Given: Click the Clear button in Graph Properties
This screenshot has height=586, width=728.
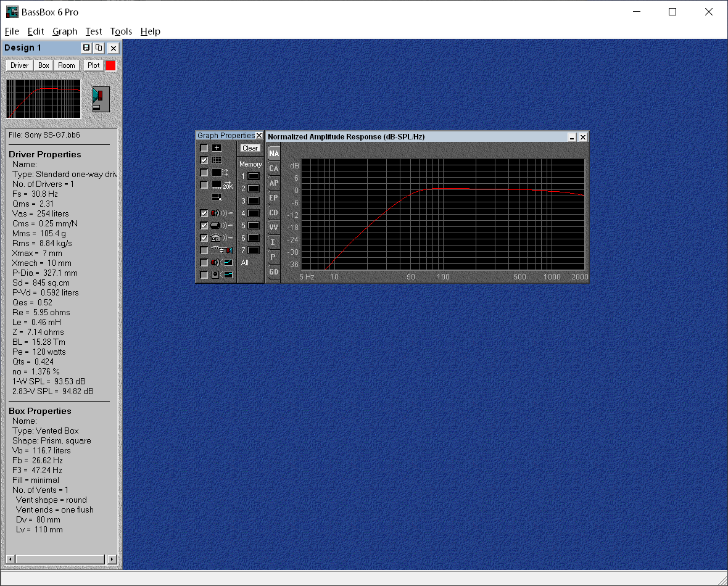Looking at the screenshot, I should pos(250,148).
